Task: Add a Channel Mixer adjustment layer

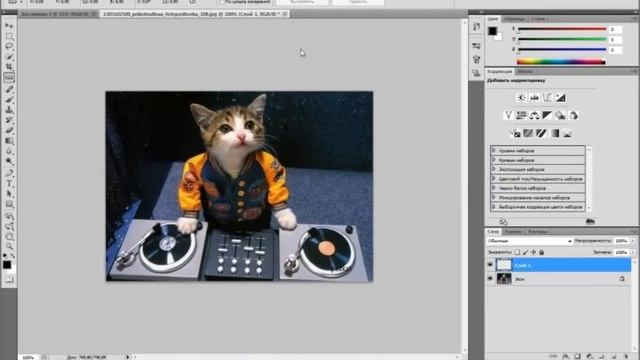Action: coord(573,116)
